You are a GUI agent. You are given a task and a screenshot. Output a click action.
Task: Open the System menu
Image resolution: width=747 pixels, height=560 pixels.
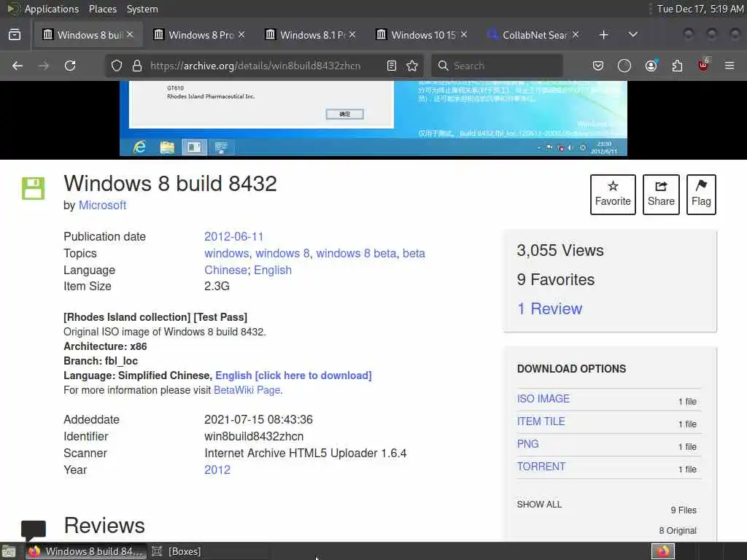[142, 9]
